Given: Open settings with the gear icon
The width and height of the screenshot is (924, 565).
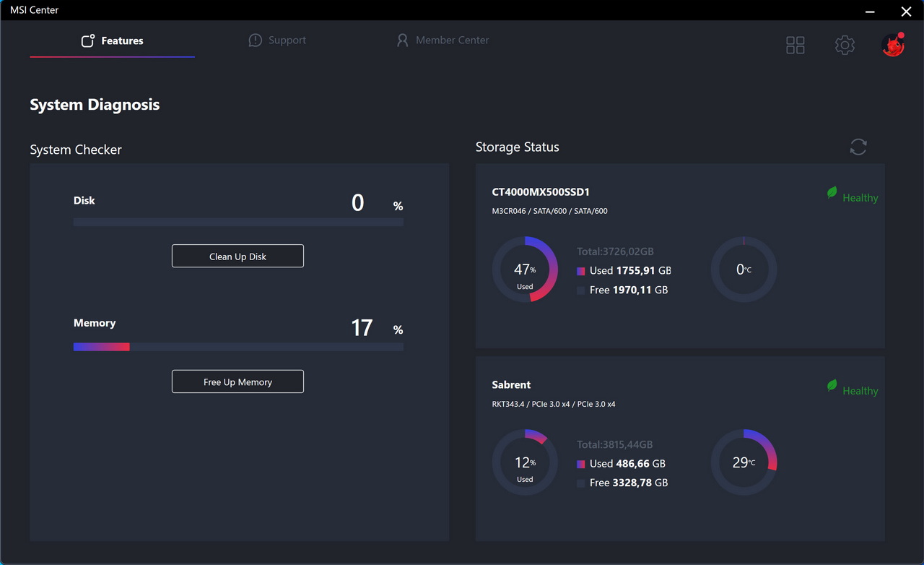Looking at the screenshot, I should (845, 45).
